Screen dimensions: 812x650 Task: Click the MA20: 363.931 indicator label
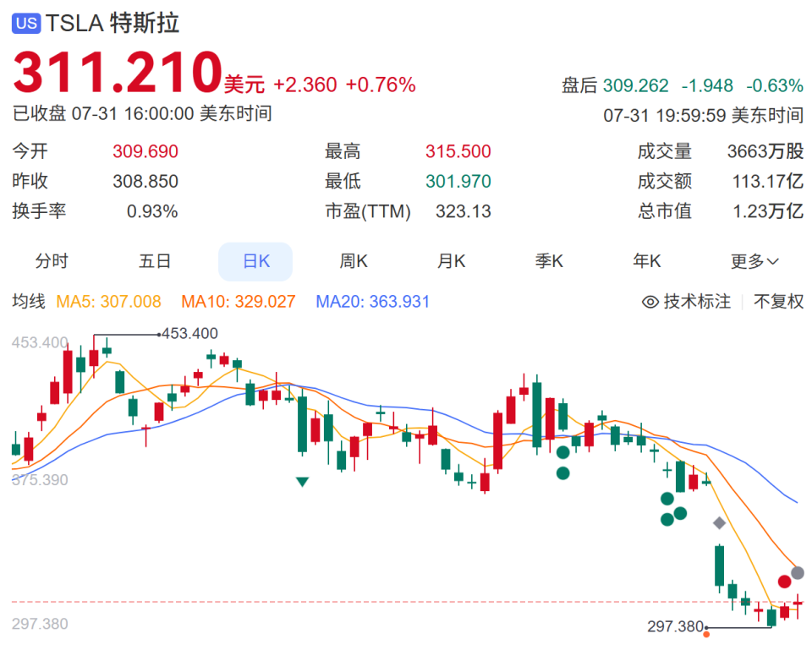pyautogui.click(x=373, y=301)
